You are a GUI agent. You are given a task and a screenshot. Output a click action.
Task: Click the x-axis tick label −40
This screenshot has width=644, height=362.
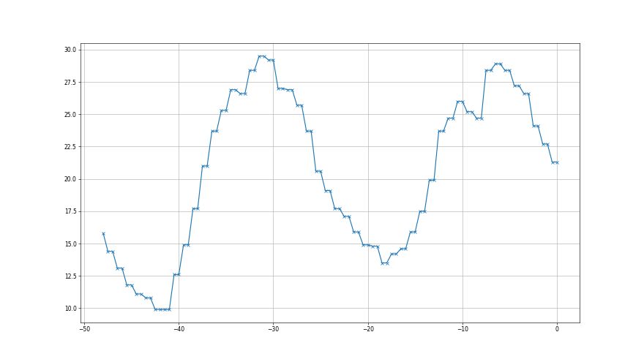click(178, 329)
